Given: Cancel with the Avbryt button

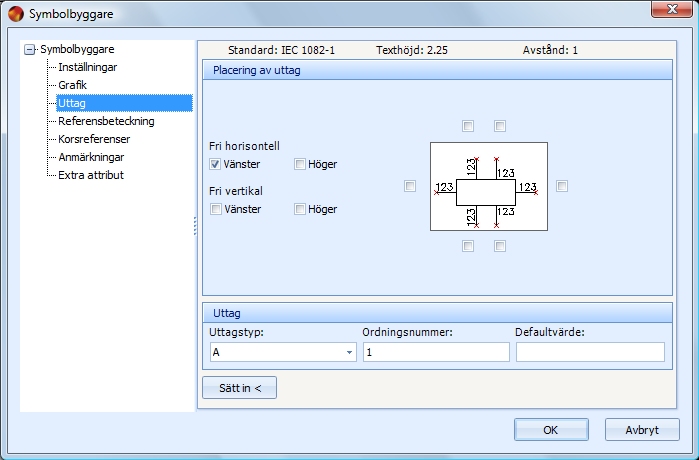Looking at the screenshot, I should pyautogui.click(x=642, y=430).
